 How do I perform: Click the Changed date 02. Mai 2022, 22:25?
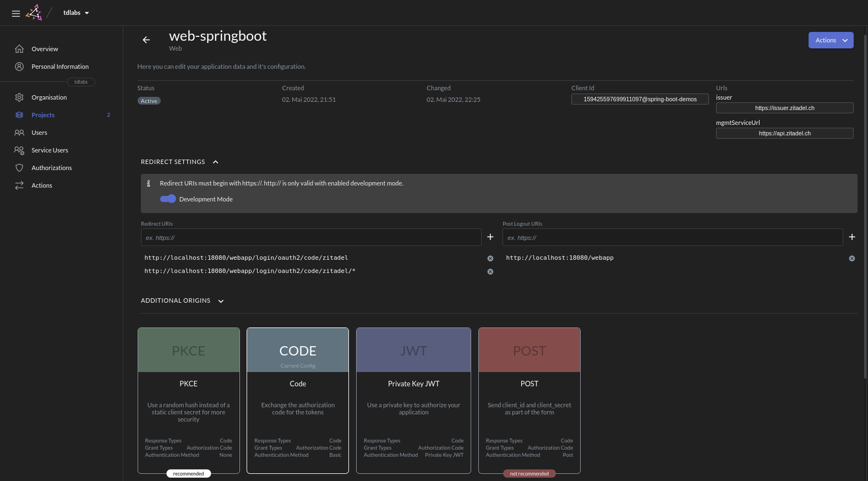[x=454, y=100]
